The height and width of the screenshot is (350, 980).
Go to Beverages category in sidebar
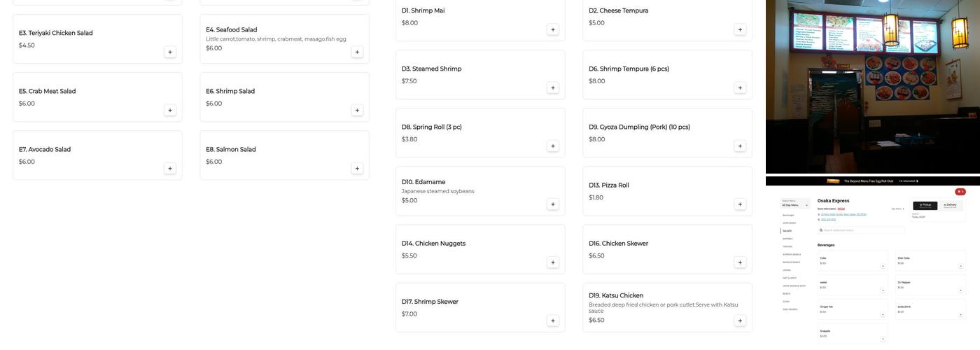[x=789, y=215]
